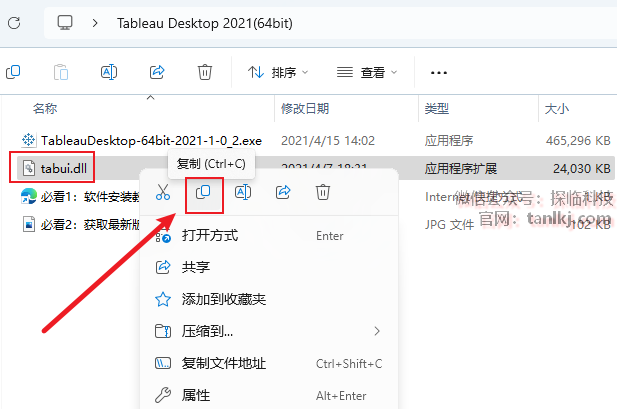The width and height of the screenshot is (617, 409).
Task: Select the 必看2 获取最新版 JPG file
Action: (90, 225)
